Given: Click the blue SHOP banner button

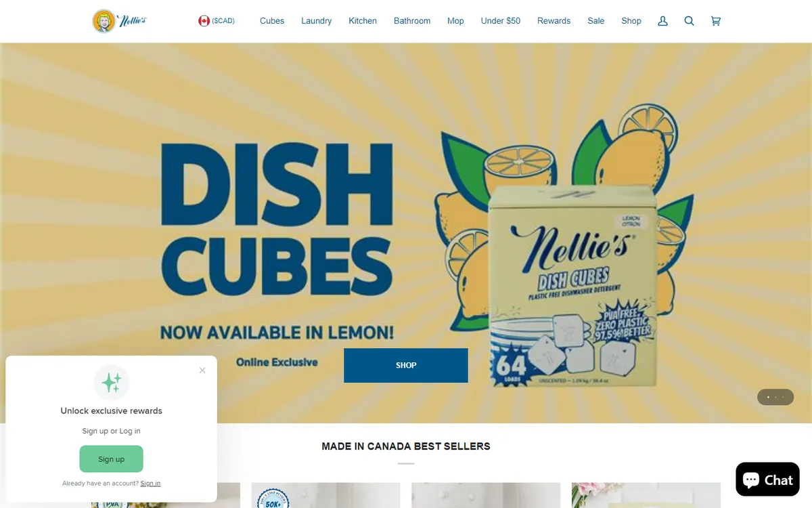Looking at the screenshot, I should [406, 365].
